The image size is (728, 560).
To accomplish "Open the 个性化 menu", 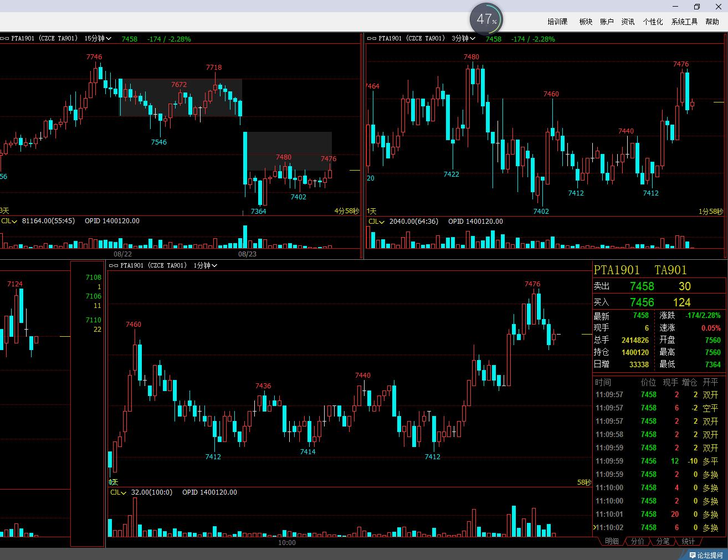I will tap(653, 22).
